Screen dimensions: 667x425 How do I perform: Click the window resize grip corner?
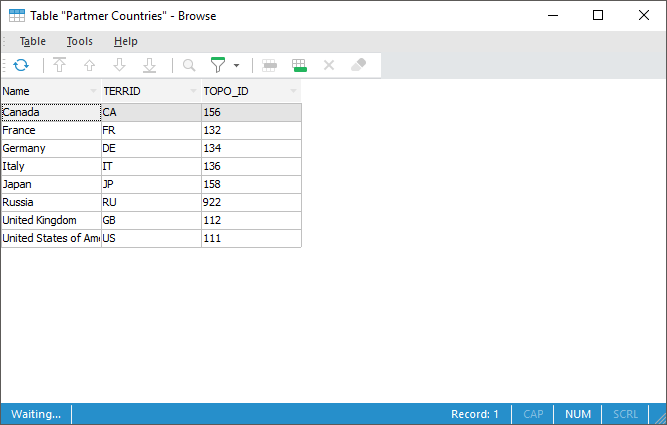pos(660,418)
